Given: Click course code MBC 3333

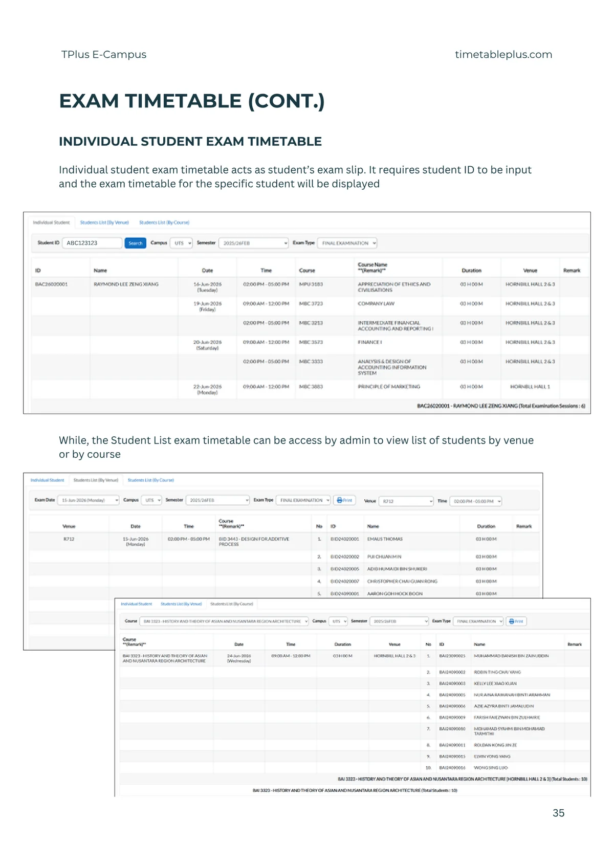Looking at the screenshot, I should click(311, 361).
